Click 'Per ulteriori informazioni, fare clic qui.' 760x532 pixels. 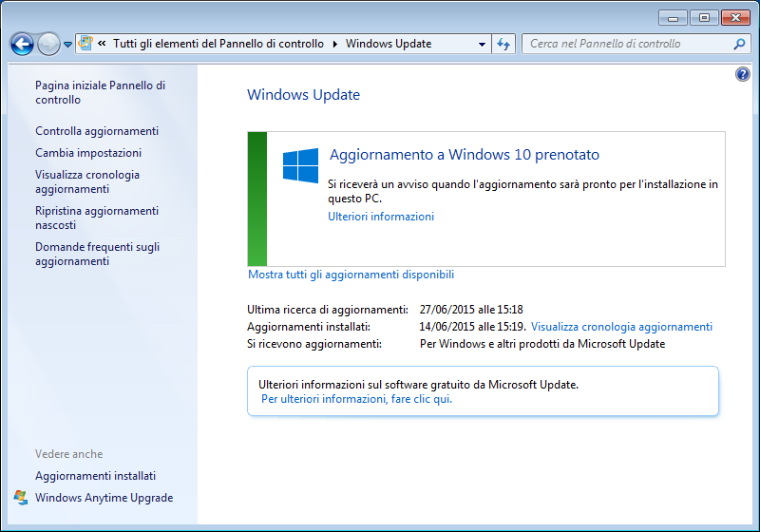click(x=357, y=399)
